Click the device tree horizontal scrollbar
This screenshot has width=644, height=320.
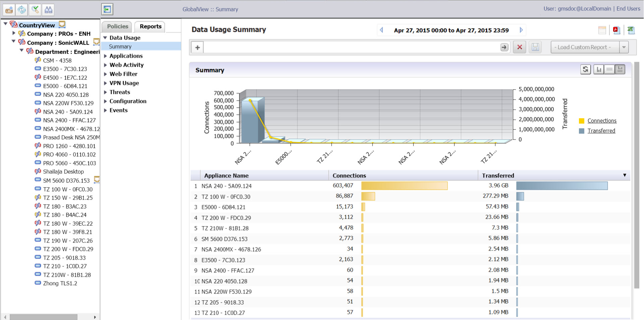(44, 317)
